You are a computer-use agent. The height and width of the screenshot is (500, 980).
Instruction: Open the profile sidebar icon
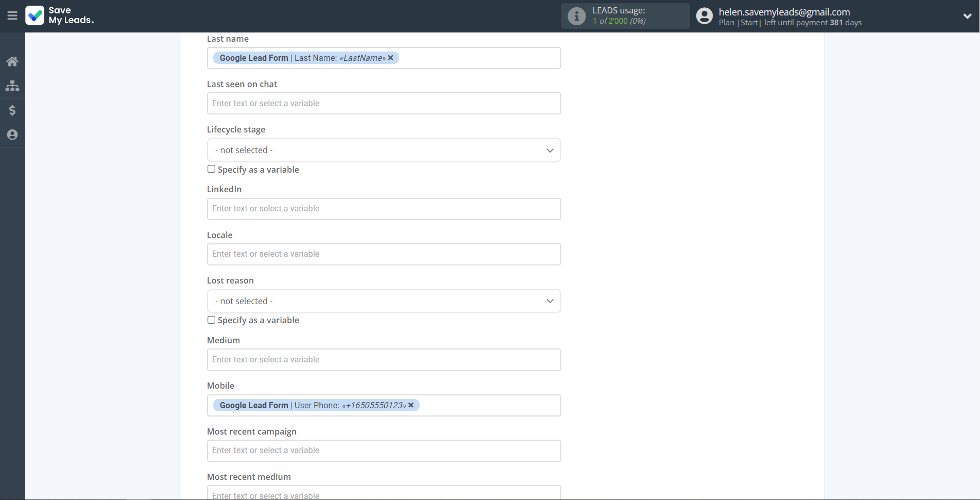coord(12,135)
